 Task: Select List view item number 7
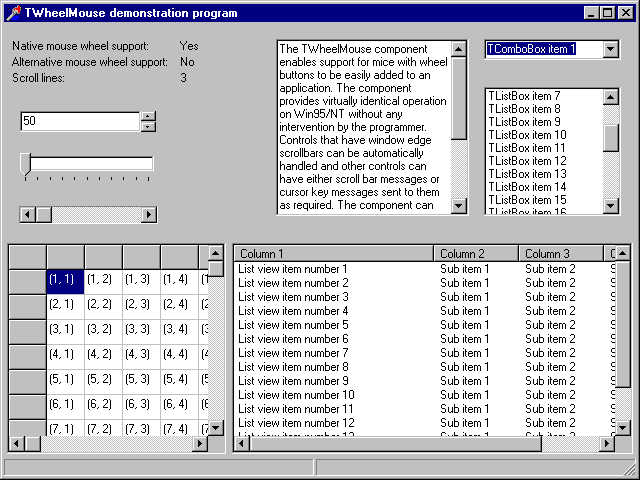[293, 353]
